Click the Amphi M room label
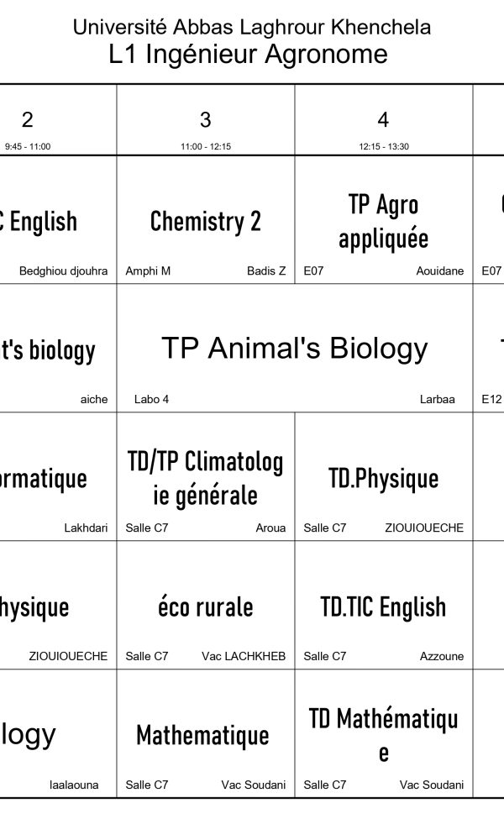The width and height of the screenshot is (504, 840). click(148, 271)
